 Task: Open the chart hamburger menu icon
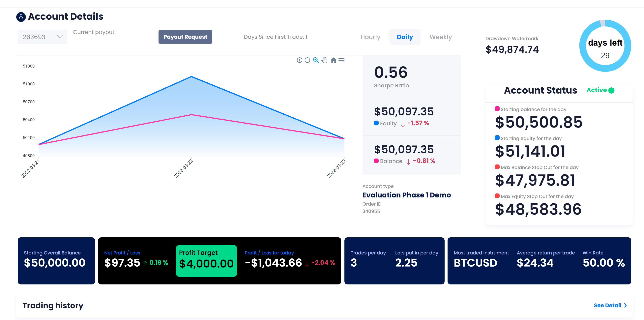341,60
